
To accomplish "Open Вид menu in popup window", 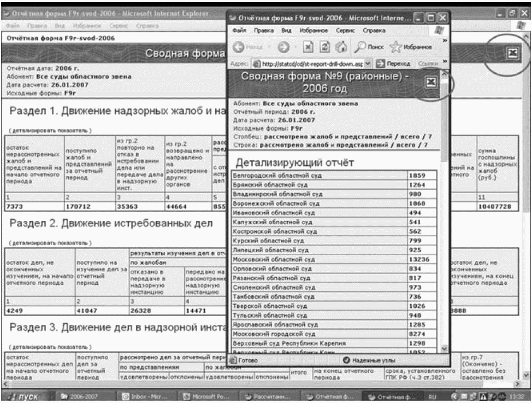I will 286,31.
